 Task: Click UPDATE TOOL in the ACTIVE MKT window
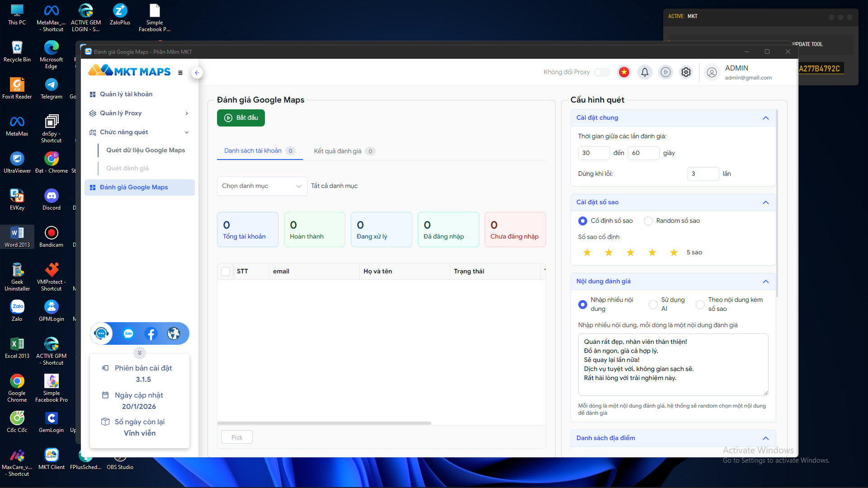coord(807,44)
